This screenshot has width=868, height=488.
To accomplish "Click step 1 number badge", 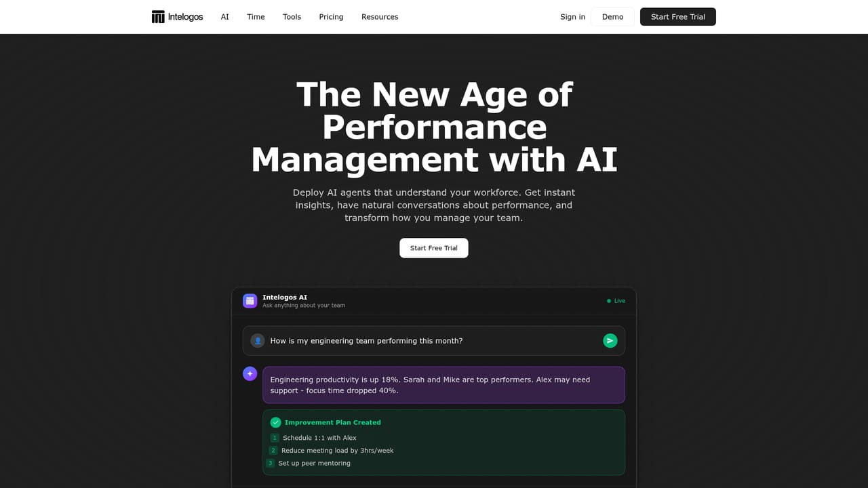I will coord(275,438).
